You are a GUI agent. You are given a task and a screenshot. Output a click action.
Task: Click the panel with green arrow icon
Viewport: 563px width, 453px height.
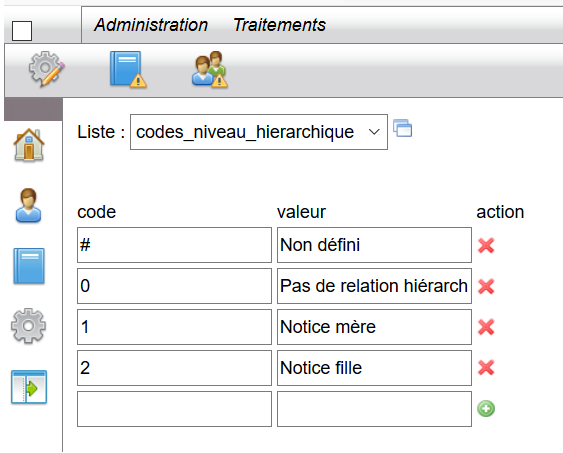click(x=29, y=387)
